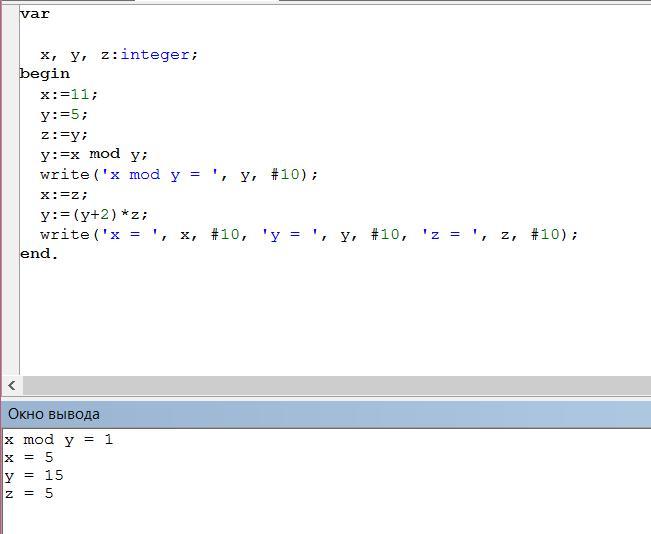Click the horizontal scrollbar track in the editor
Screen dimensions: 651x534
337,386
